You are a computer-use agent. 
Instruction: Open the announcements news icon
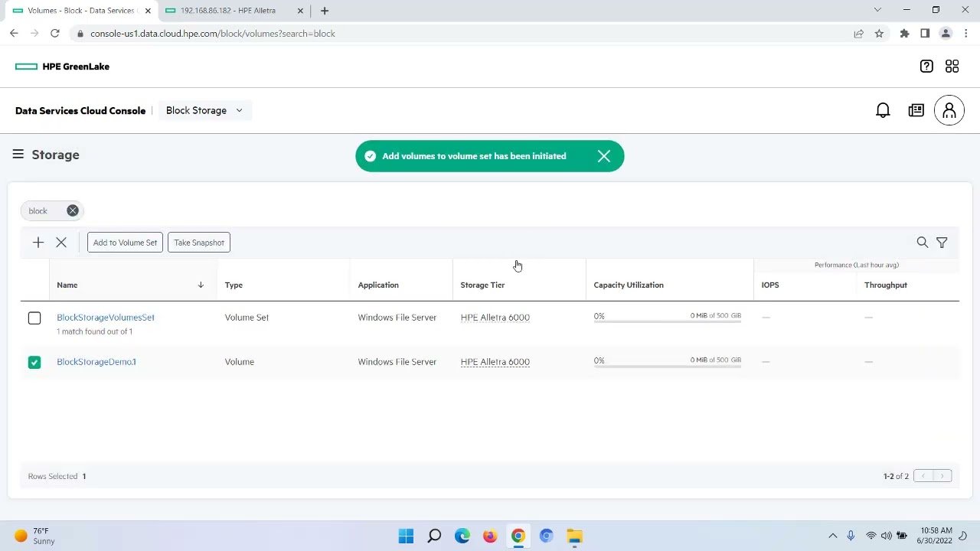coord(916,110)
